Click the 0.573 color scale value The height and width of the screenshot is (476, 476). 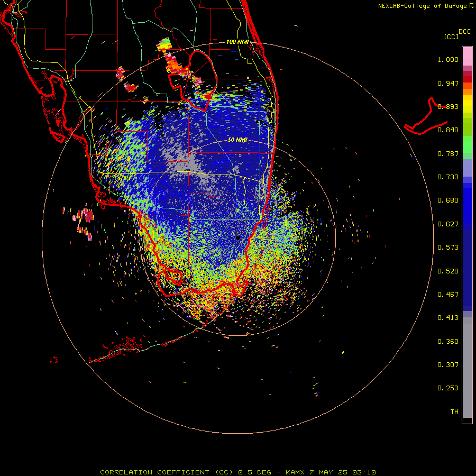[448, 248]
